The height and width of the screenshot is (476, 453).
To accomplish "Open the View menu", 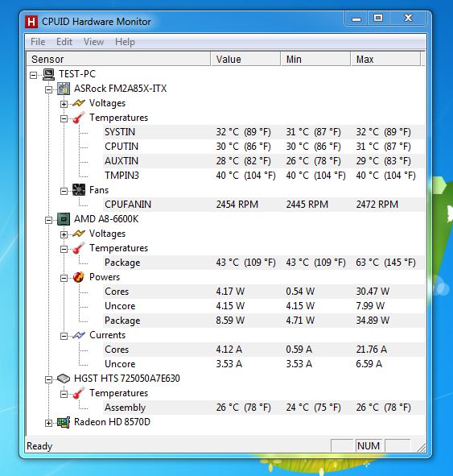I will pos(93,42).
